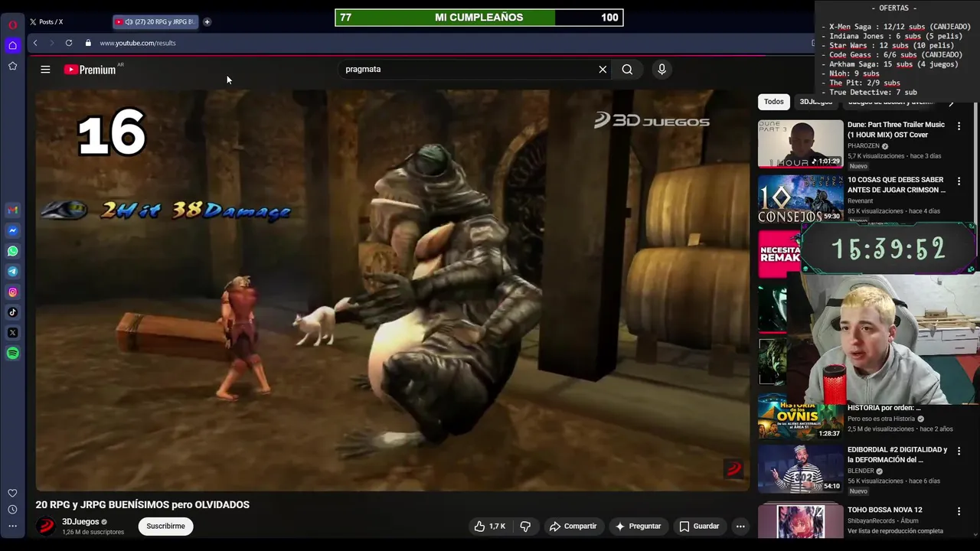Start voice search with microphone icon
The image size is (980, 551).
(662, 70)
